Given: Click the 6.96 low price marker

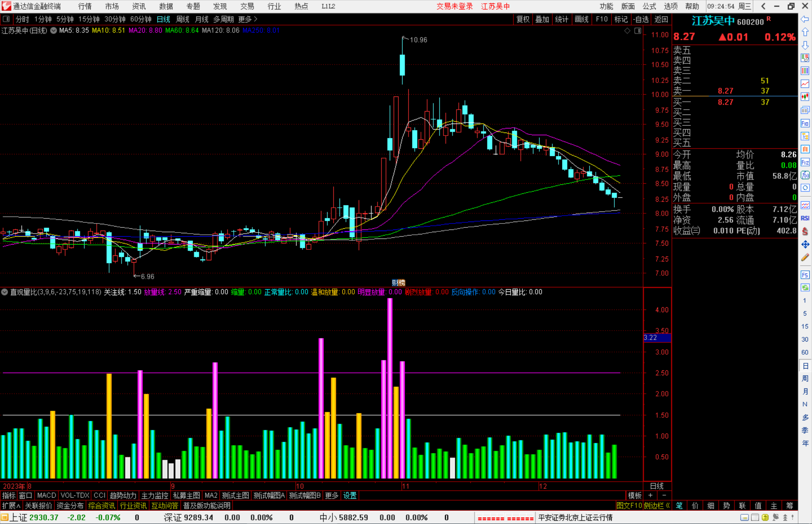Looking at the screenshot, I should click(147, 276).
